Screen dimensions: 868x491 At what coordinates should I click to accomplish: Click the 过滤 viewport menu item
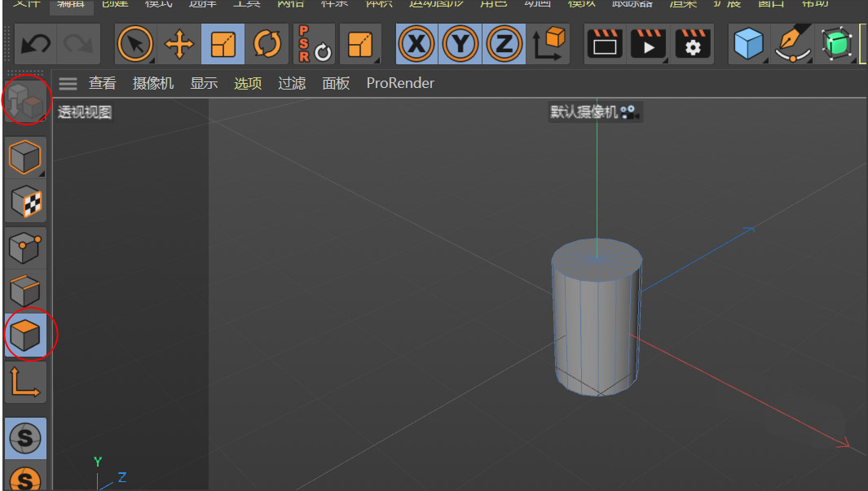(x=291, y=82)
